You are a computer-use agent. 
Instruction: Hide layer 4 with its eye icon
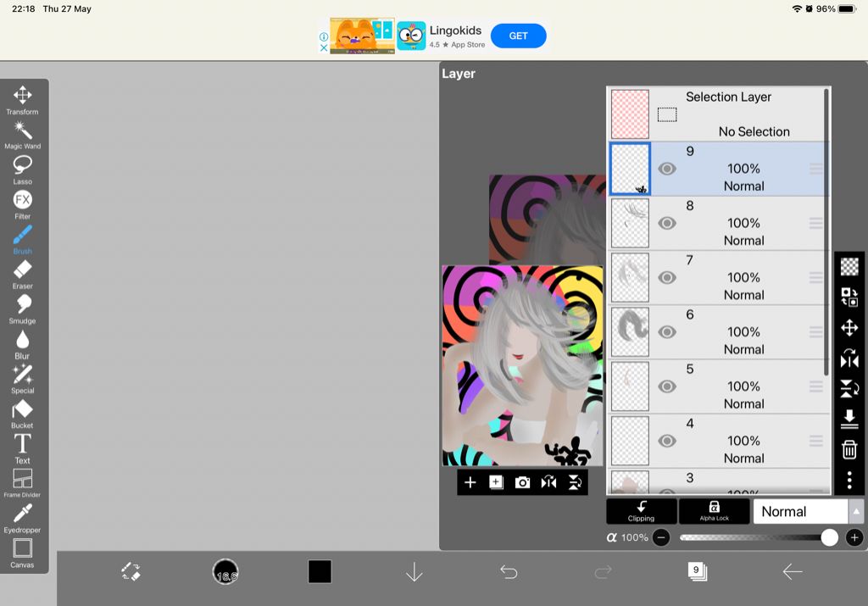pos(667,441)
